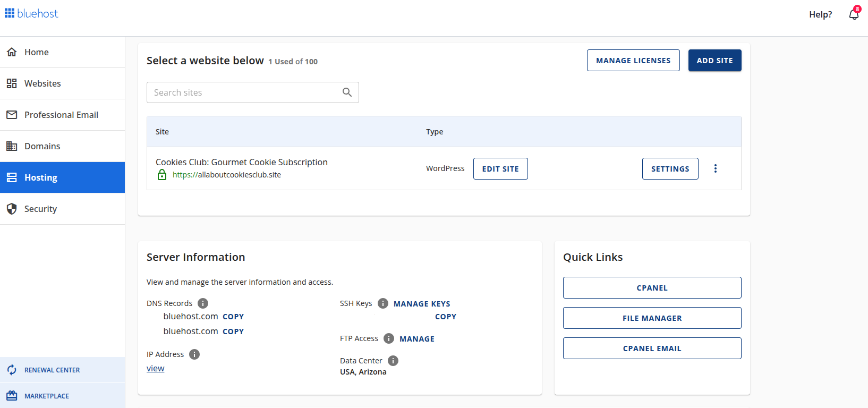Click the info icon beside DNS Records
This screenshot has height=408, width=868.
(x=203, y=303)
